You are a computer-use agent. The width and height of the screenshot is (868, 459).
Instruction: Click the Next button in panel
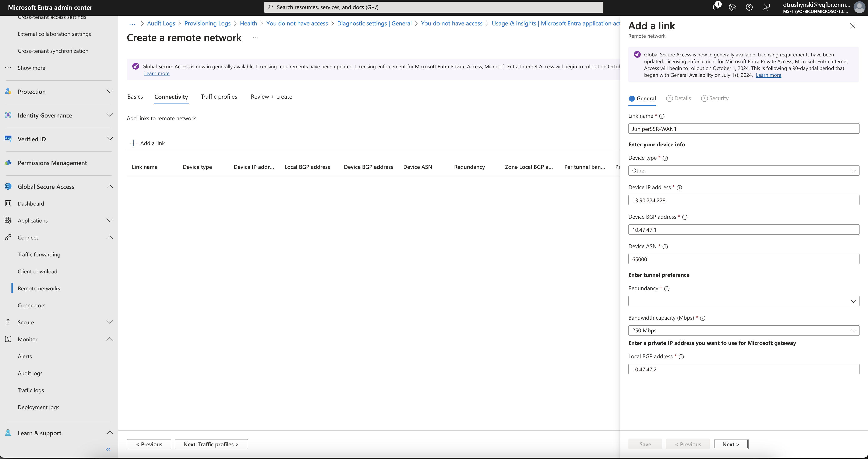[x=731, y=444]
